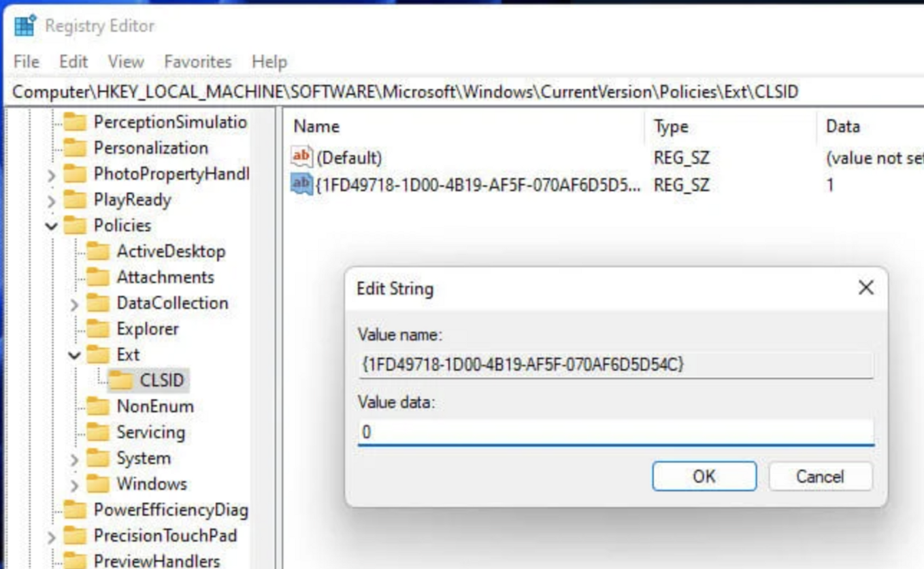Click the Registry Editor app icon
Screen dimensions: 924x569
tap(25, 26)
